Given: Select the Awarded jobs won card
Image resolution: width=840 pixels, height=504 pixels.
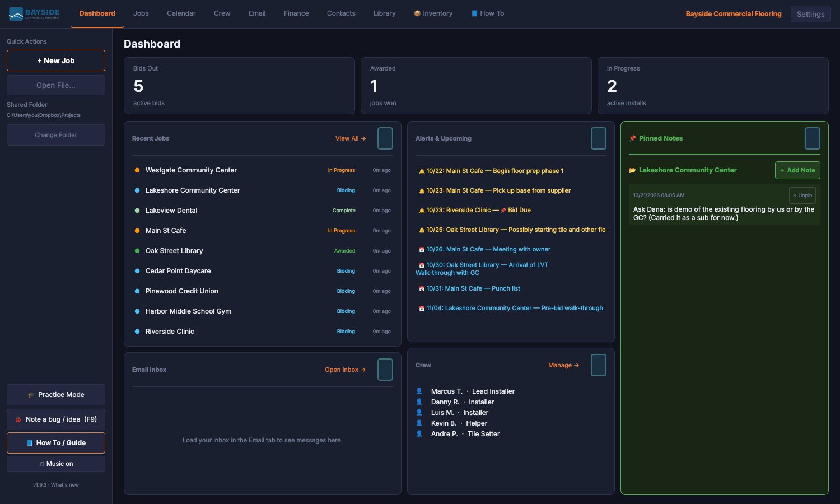Looking at the screenshot, I should (x=476, y=86).
